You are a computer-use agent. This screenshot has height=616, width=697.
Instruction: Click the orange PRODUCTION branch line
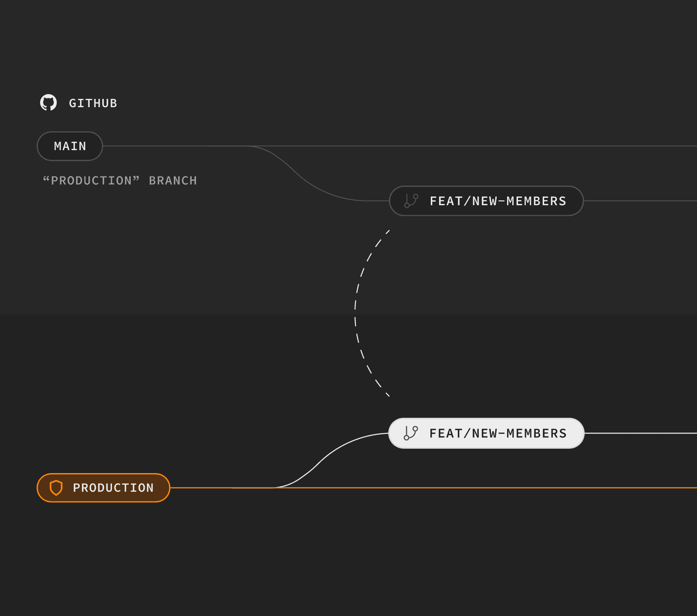coord(348,488)
